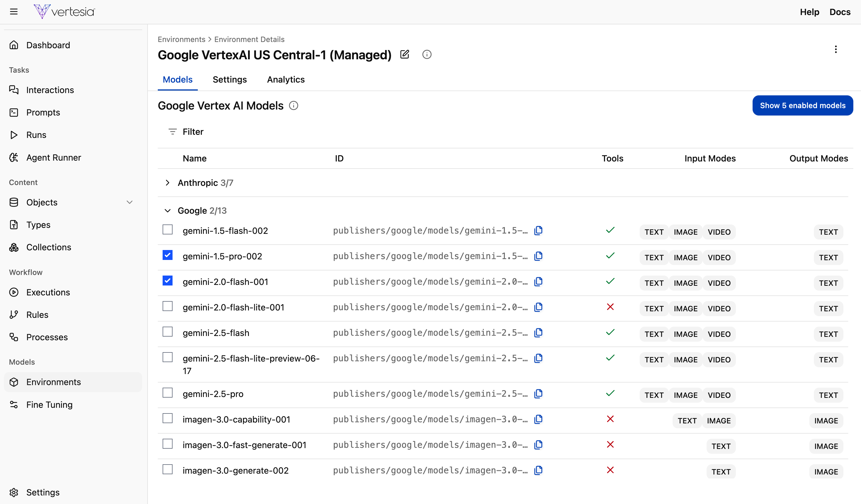The width and height of the screenshot is (861, 504).
Task: Open Executions in the sidebar
Action: click(73, 293)
